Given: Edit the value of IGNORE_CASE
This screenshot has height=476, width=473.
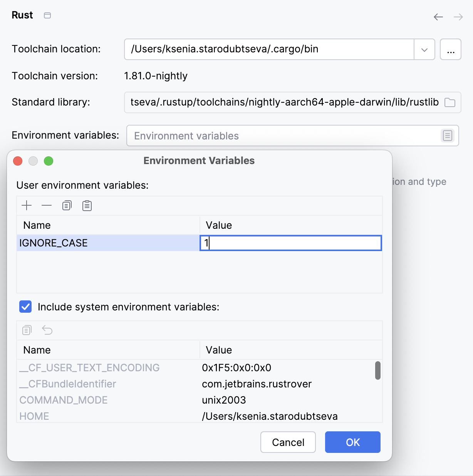Looking at the screenshot, I should click(x=291, y=243).
